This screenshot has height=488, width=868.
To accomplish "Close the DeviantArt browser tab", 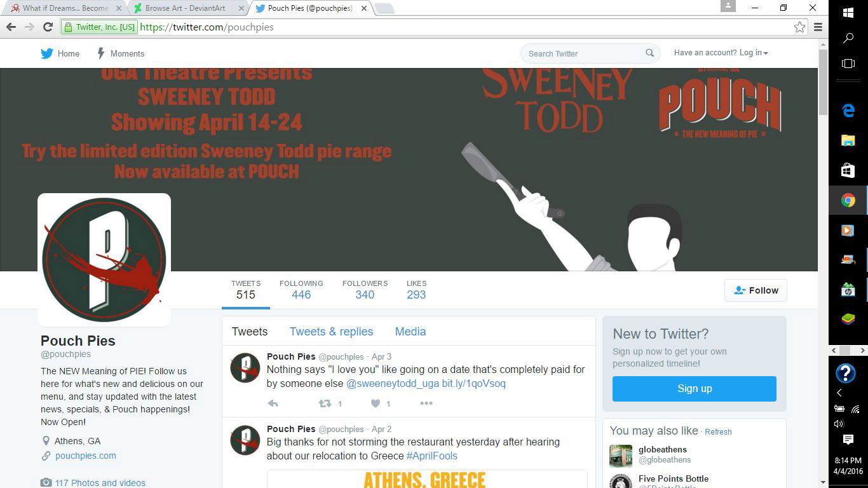I will click(x=241, y=8).
